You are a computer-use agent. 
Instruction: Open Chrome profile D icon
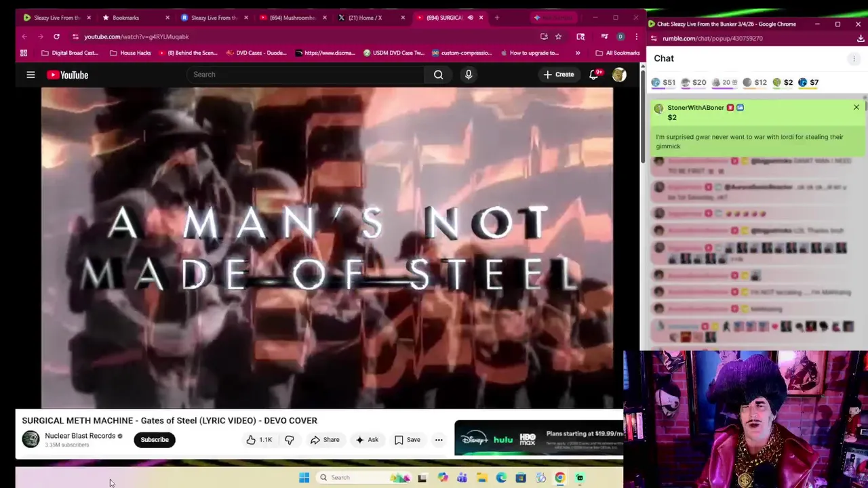tap(620, 37)
